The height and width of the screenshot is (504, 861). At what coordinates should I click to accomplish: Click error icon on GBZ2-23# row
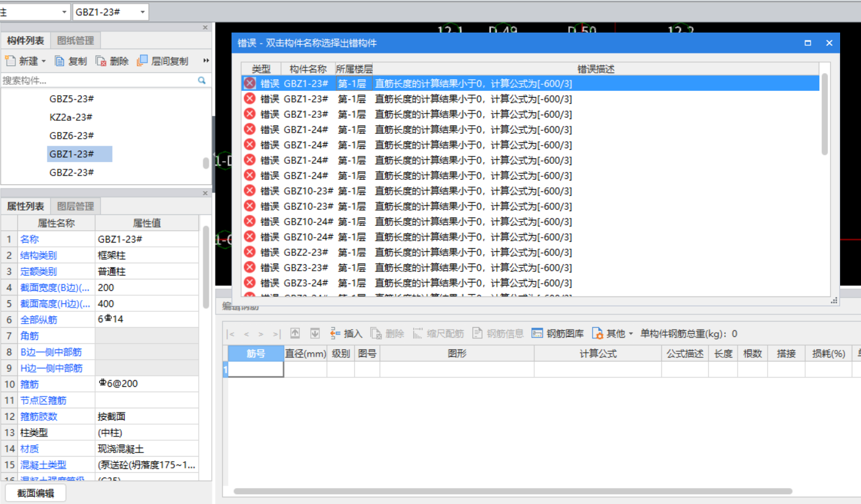pos(249,252)
